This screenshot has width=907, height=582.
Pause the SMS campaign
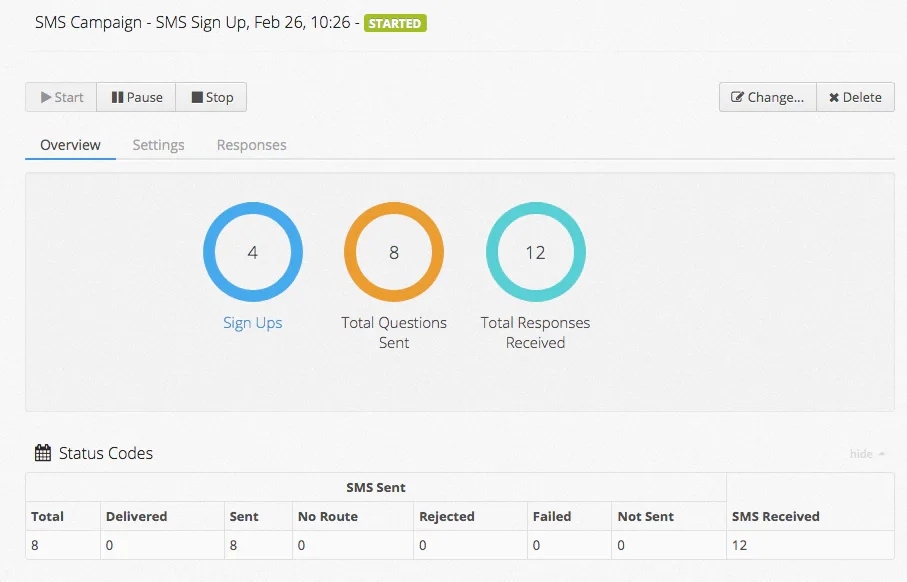136,97
